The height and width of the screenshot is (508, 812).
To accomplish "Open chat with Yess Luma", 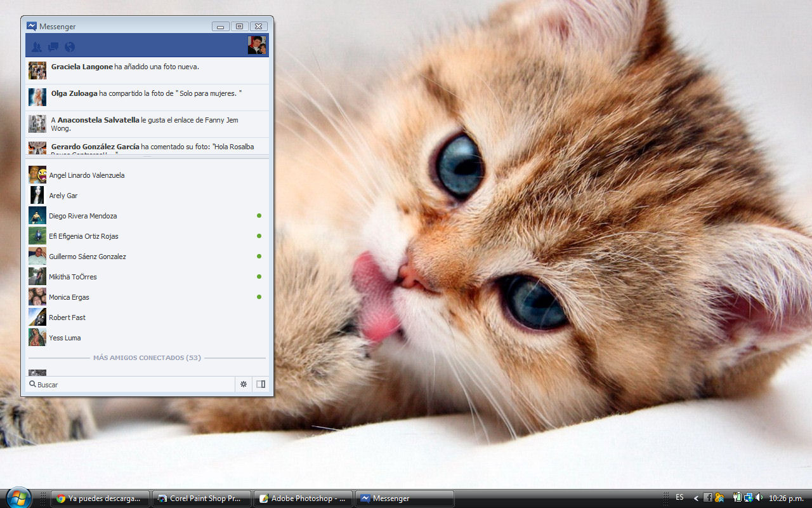I will [x=147, y=337].
